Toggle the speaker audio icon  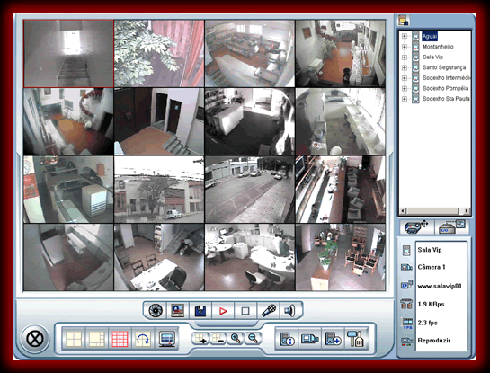pyautogui.click(x=290, y=311)
